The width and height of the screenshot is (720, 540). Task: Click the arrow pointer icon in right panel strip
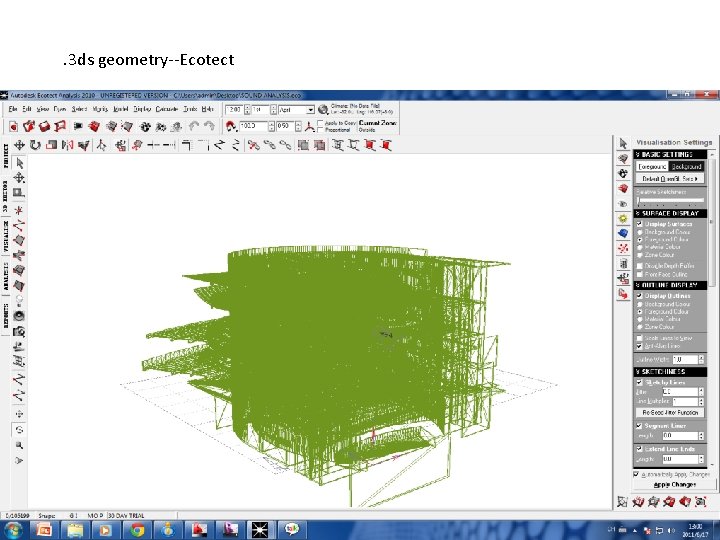623,143
